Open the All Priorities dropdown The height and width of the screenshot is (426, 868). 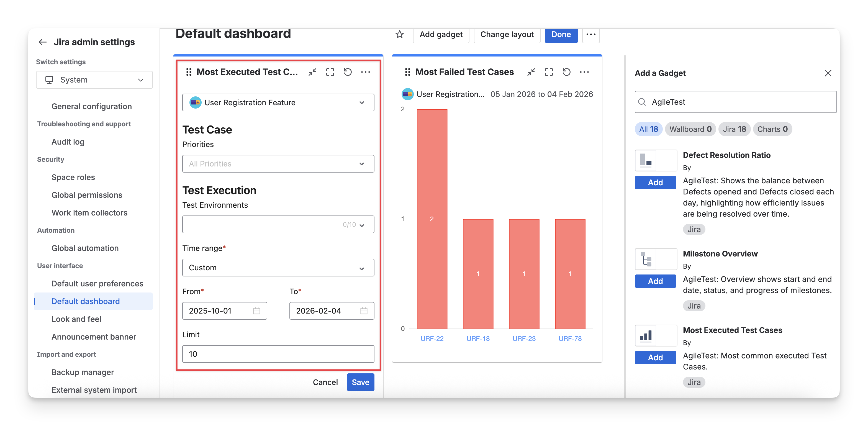point(278,164)
